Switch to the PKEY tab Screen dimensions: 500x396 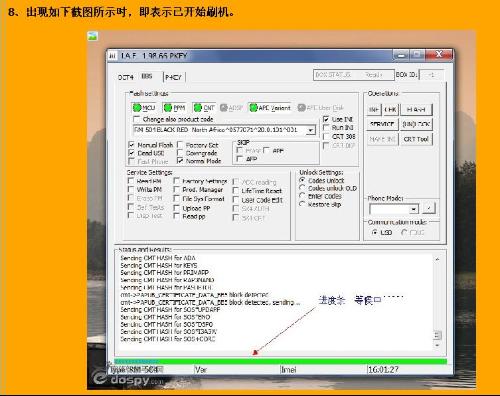[x=173, y=77]
